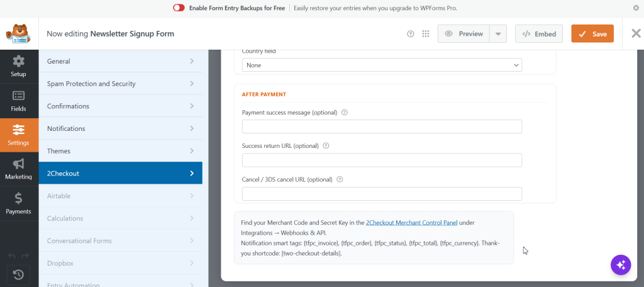Open Dropbox settings section
Viewport: 644px width, 287px height.
(x=120, y=263)
